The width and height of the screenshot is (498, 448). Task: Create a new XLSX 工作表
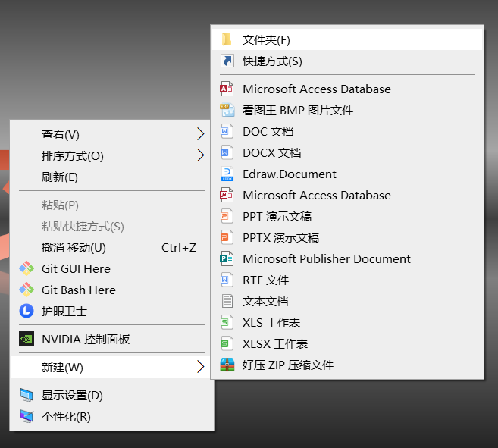pos(274,343)
